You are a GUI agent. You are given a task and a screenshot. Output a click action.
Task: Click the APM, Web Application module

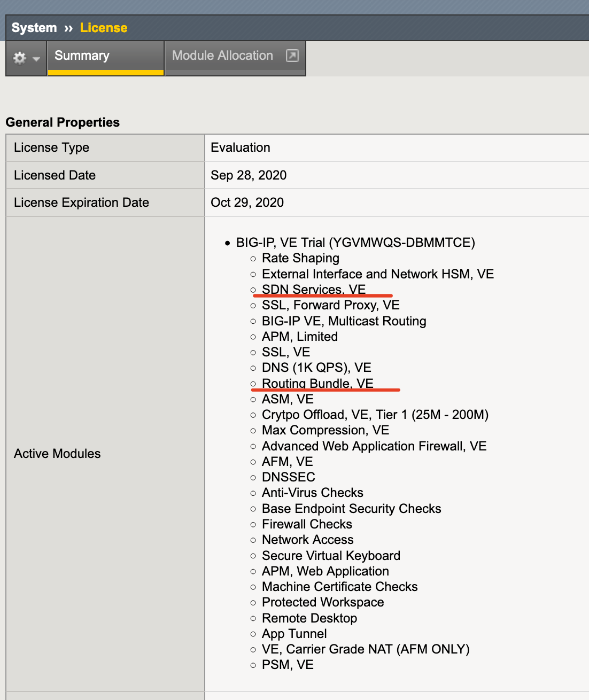click(x=325, y=571)
